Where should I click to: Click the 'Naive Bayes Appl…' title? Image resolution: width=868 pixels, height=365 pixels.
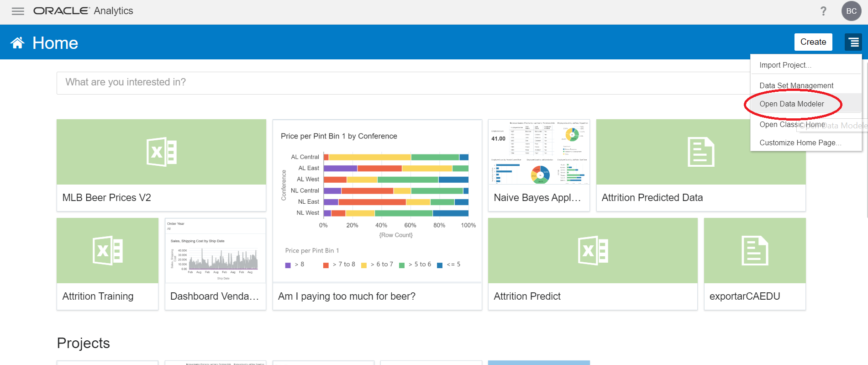click(537, 198)
